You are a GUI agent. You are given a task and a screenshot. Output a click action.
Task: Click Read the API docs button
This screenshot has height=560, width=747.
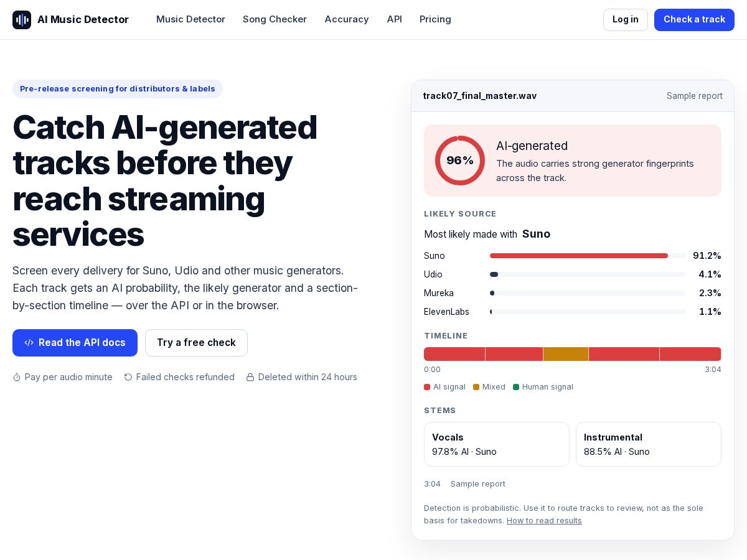point(75,343)
